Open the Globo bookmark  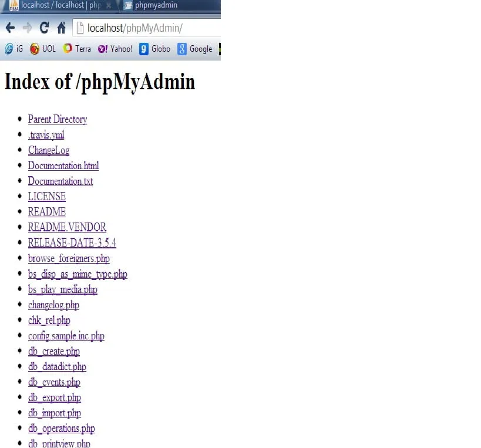click(154, 49)
